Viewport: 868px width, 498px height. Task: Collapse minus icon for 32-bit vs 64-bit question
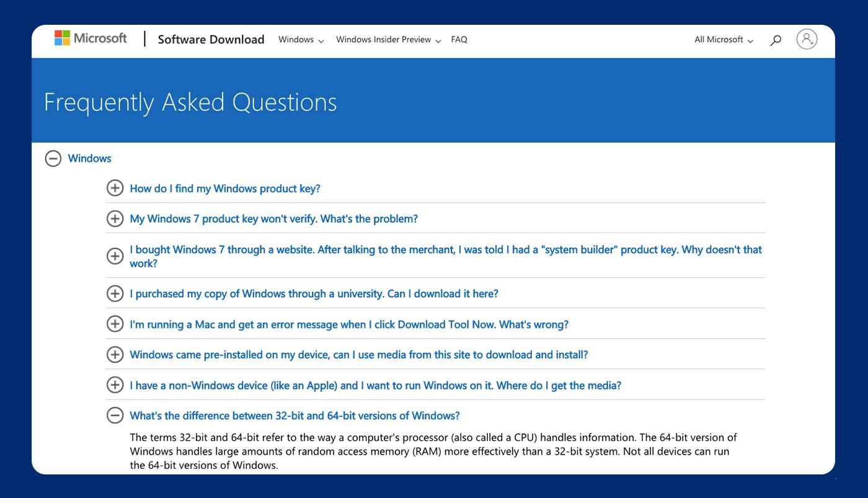115,416
